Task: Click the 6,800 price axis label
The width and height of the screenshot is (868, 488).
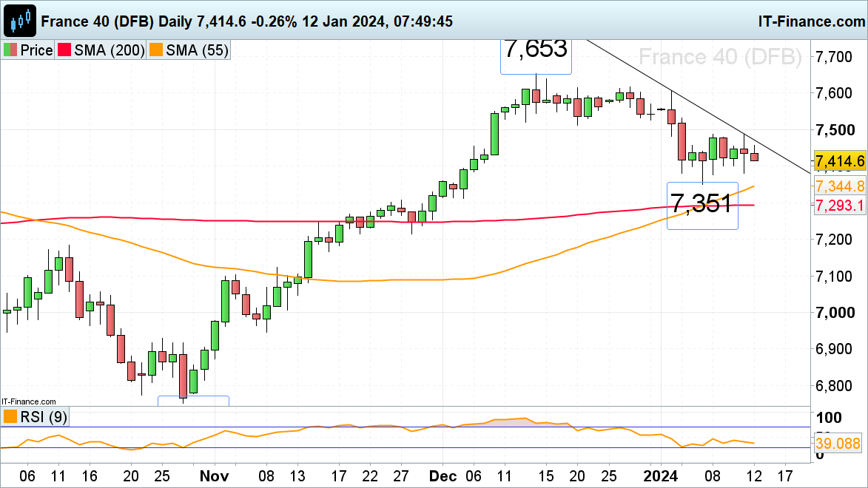Action: click(834, 386)
